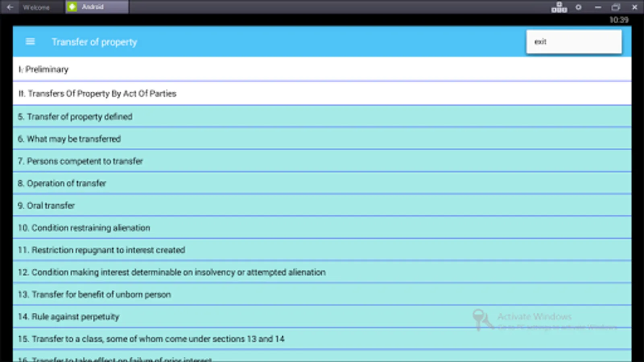Open emulator settings gear
644x362 pixels.
click(x=578, y=7)
